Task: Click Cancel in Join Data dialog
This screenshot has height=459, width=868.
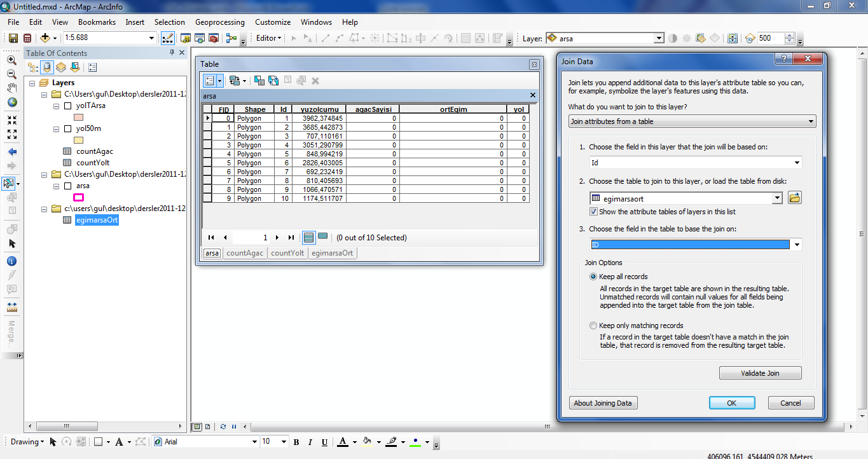Action: (791, 403)
